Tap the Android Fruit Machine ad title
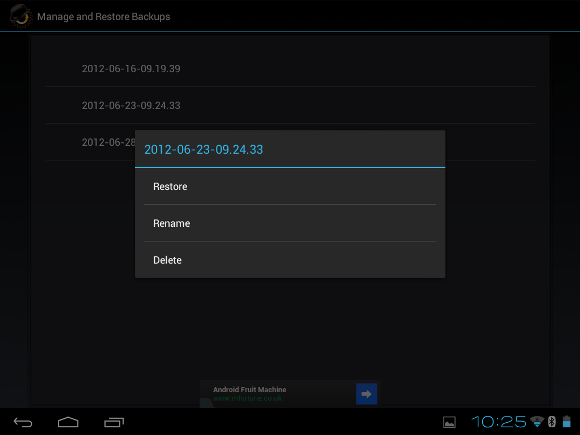The height and width of the screenshot is (435, 580). coord(249,390)
